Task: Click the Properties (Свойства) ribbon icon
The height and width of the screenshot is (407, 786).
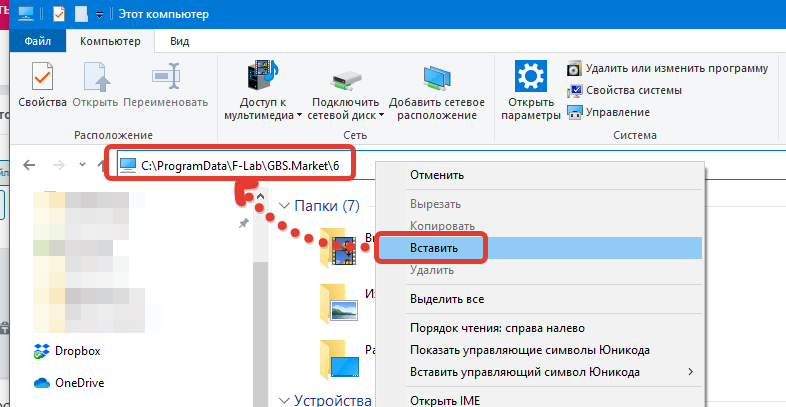Action: point(42,85)
